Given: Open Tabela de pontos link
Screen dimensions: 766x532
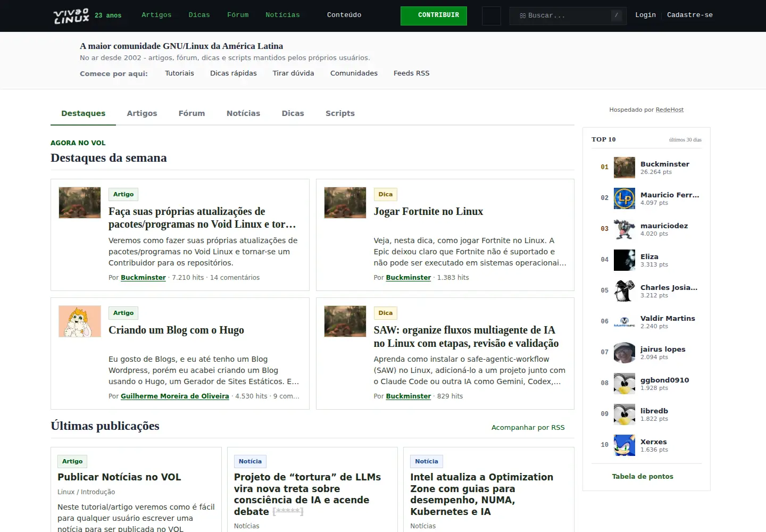Looking at the screenshot, I should pyautogui.click(x=643, y=477).
